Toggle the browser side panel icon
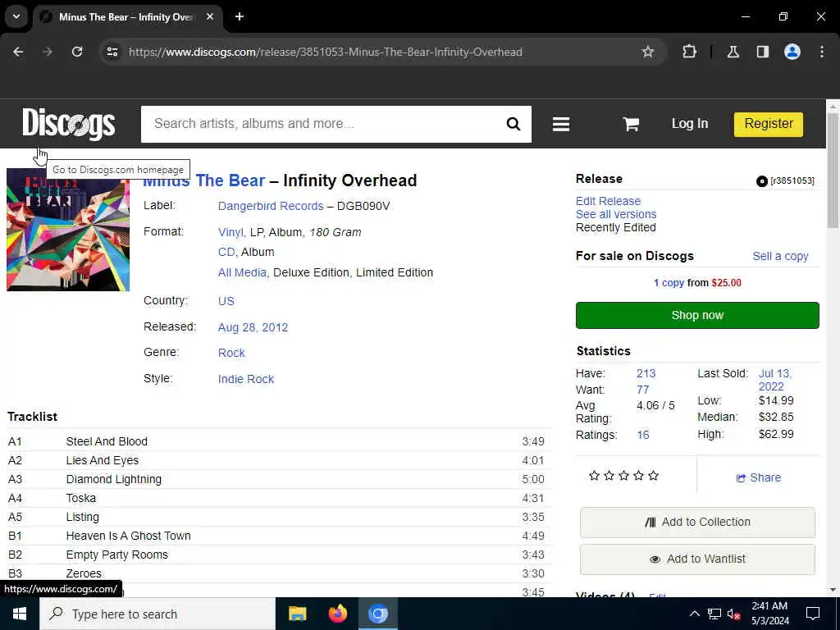The height and width of the screenshot is (630, 840). coord(763,52)
